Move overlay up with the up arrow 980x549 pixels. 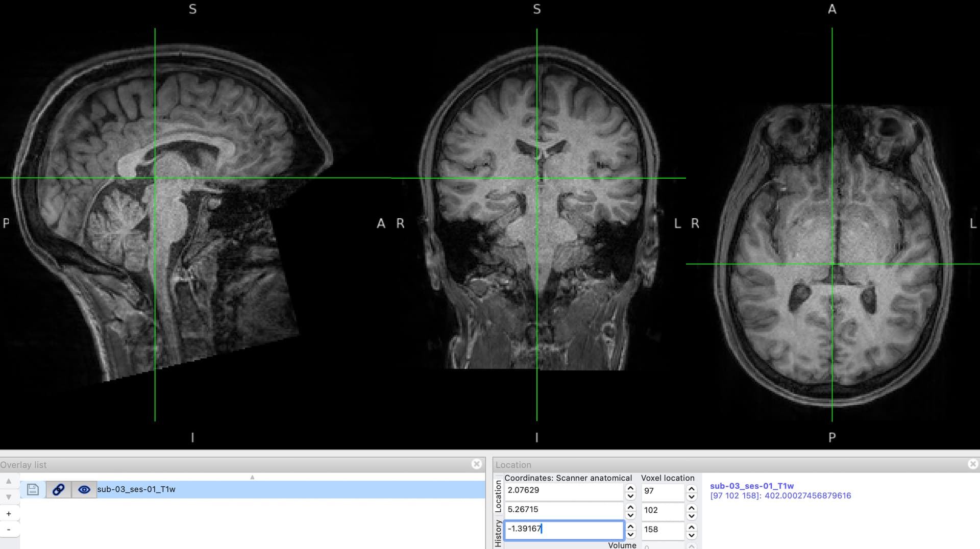point(9,481)
